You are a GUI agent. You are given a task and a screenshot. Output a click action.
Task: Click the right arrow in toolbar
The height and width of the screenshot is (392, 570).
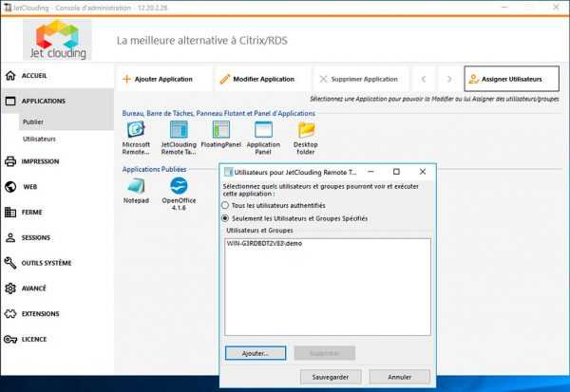point(449,79)
